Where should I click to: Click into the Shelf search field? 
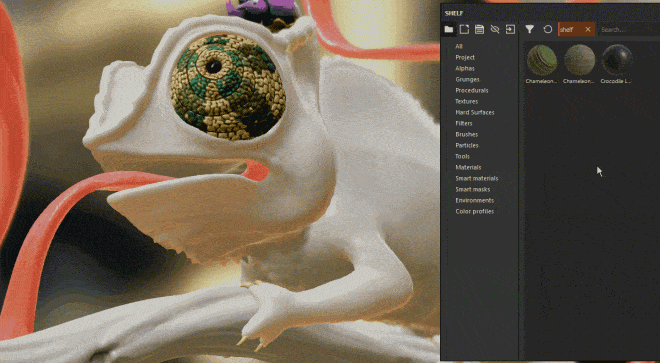pyautogui.click(x=629, y=29)
